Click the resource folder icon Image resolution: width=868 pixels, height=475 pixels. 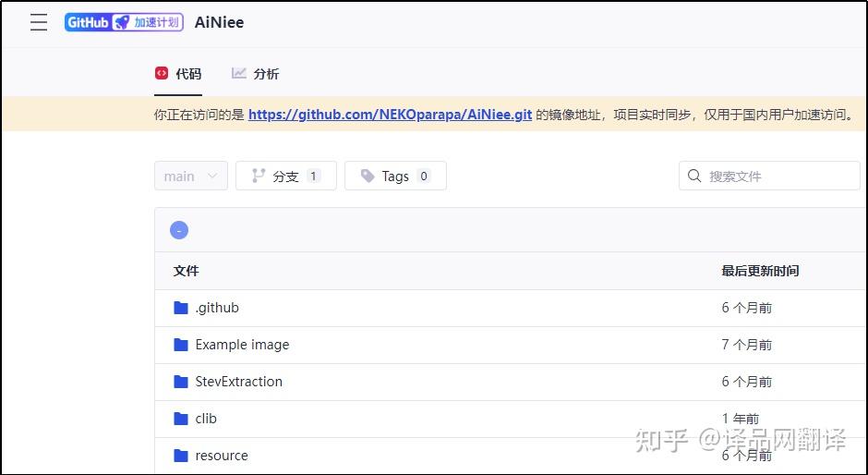click(x=181, y=456)
